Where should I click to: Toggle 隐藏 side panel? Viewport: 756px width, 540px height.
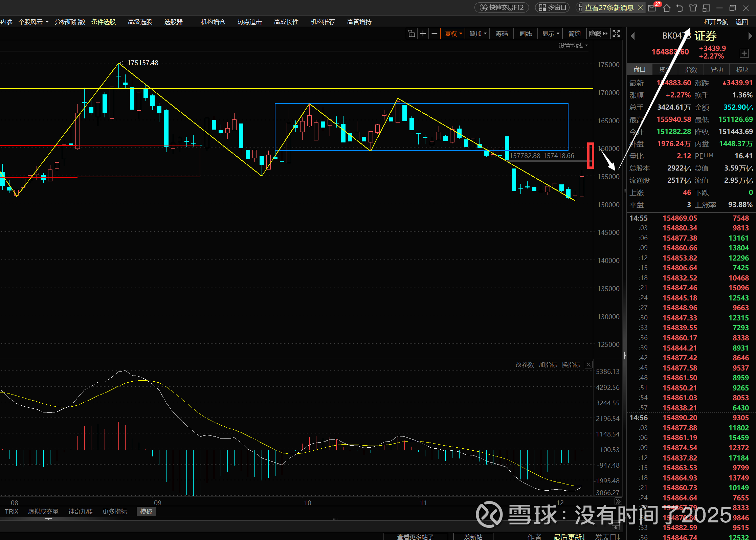[598, 33]
